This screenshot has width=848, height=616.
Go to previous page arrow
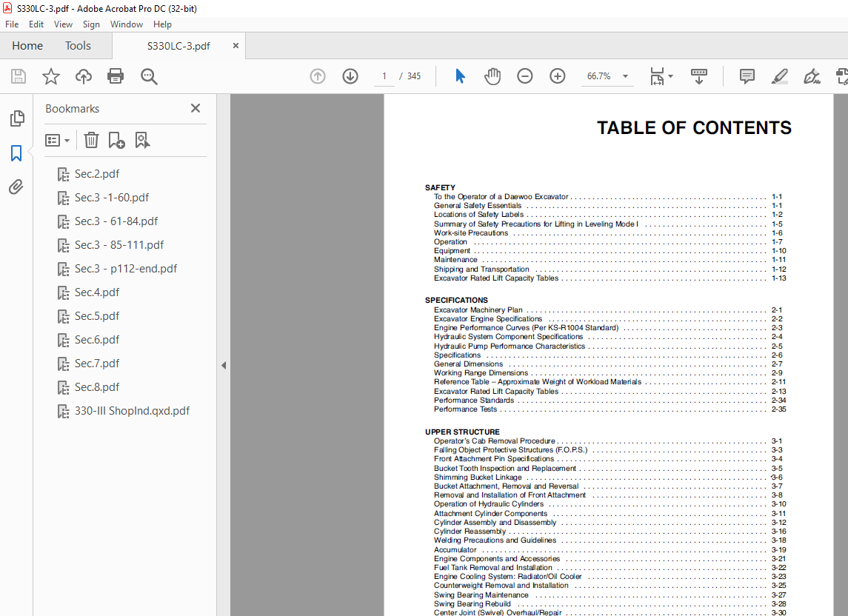click(x=318, y=76)
